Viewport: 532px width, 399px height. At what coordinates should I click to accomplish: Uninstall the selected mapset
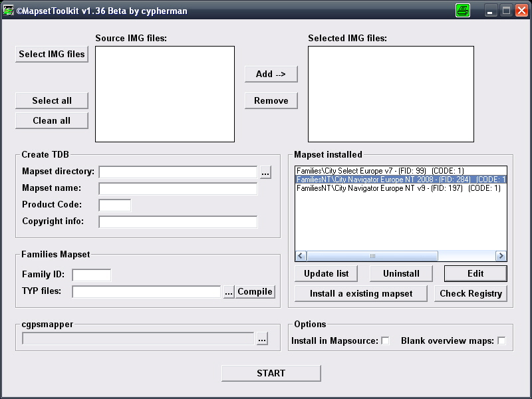pos(401,273)
